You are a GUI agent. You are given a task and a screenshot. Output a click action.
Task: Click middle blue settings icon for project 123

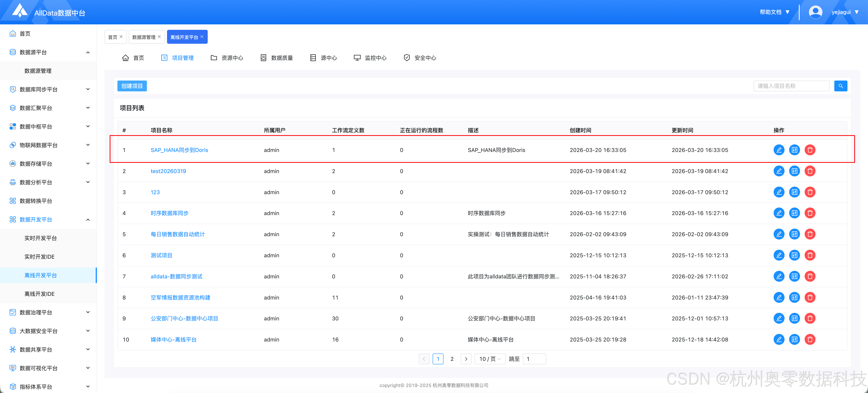(794, 192)
